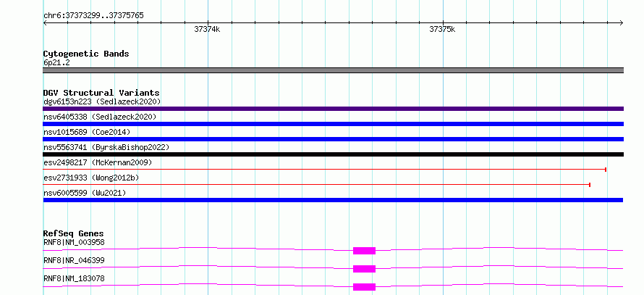
Task: Click the RefSeq Genes track title
Action: (74, 233)
